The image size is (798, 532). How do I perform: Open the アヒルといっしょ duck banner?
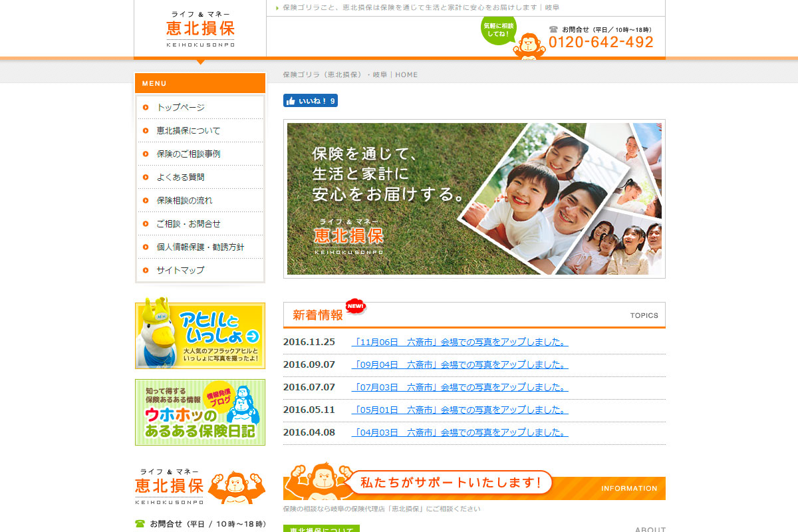[200, 332]
